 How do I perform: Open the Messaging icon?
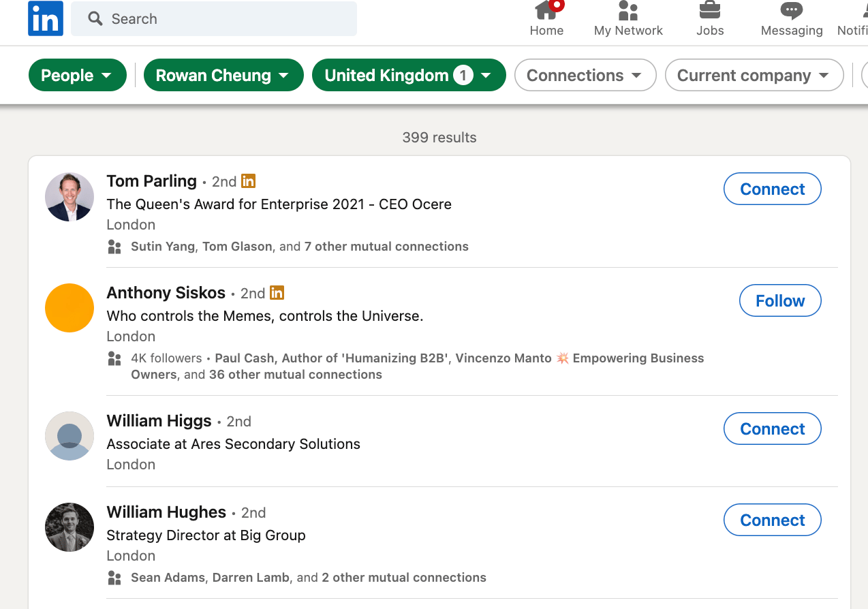coord(791,11)
